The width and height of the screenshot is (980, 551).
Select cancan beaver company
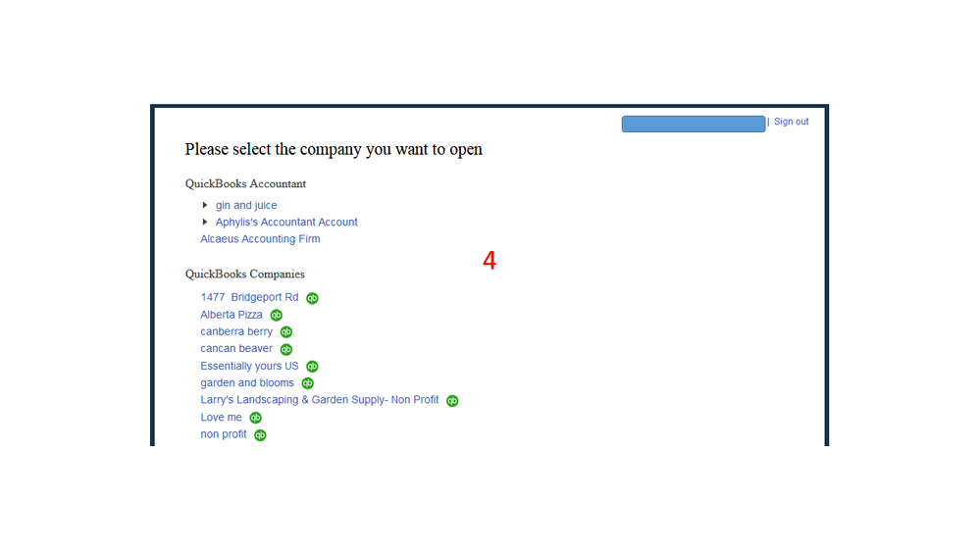[x=236, y=349]
